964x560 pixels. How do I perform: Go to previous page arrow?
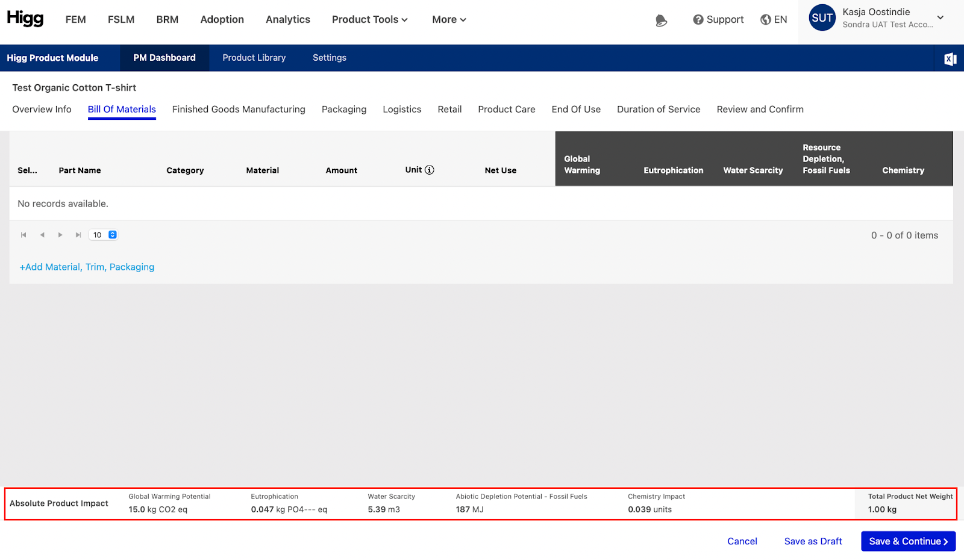point(42,235)
